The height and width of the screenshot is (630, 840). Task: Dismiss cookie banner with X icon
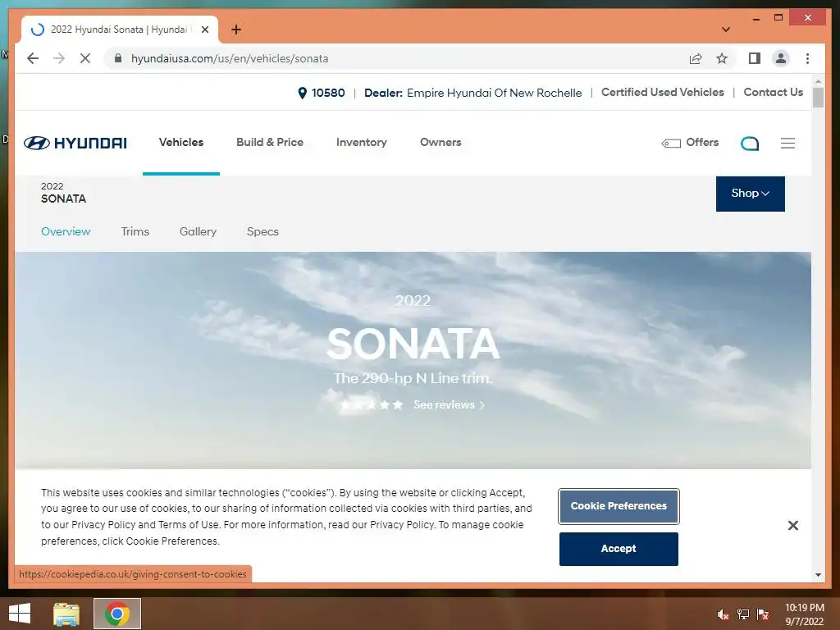pos(793,526)
